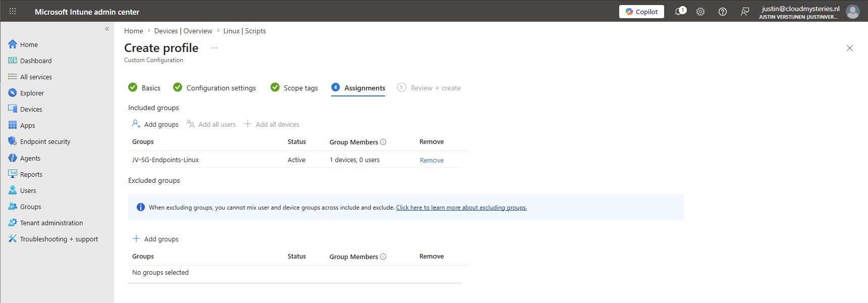Image resolution: width=868 pixels, height=303 pixels.
Task: Open the Copilot button
Action: 641,12
